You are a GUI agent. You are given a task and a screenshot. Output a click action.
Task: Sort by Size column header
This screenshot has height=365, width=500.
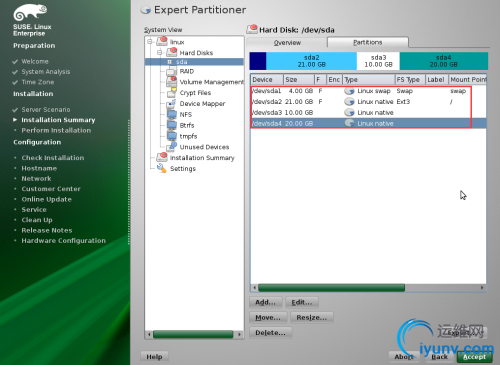tap(299, 80)
